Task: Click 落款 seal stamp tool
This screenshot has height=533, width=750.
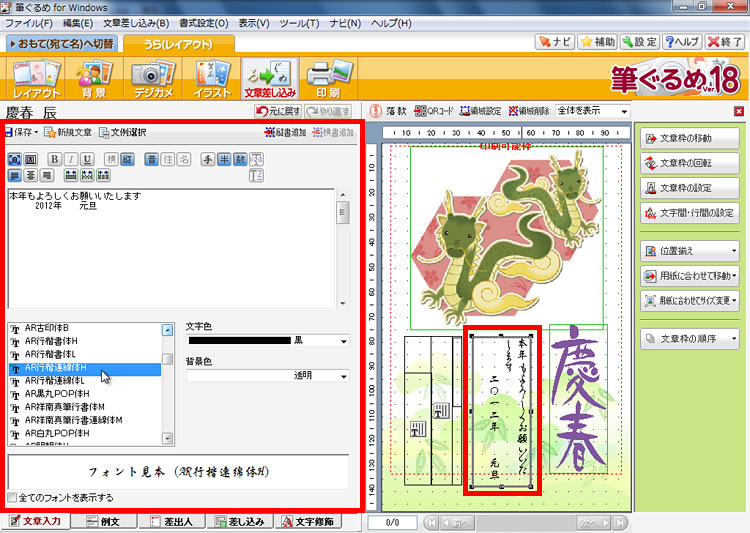Action: pyautogui.click(x=388, y=111)
